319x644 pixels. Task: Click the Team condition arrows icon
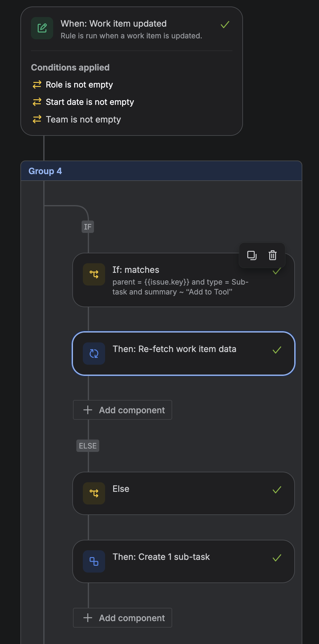37,119
